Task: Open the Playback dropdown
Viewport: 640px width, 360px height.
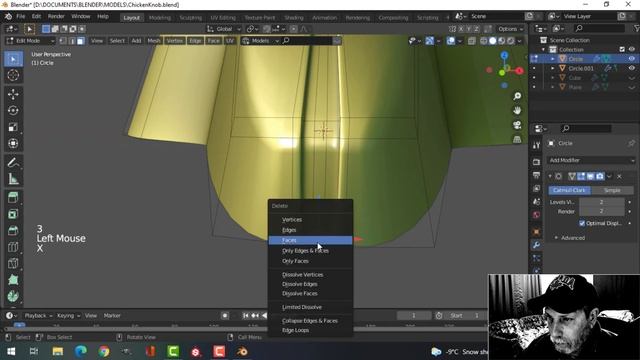Action: click(x=38, y=316)
